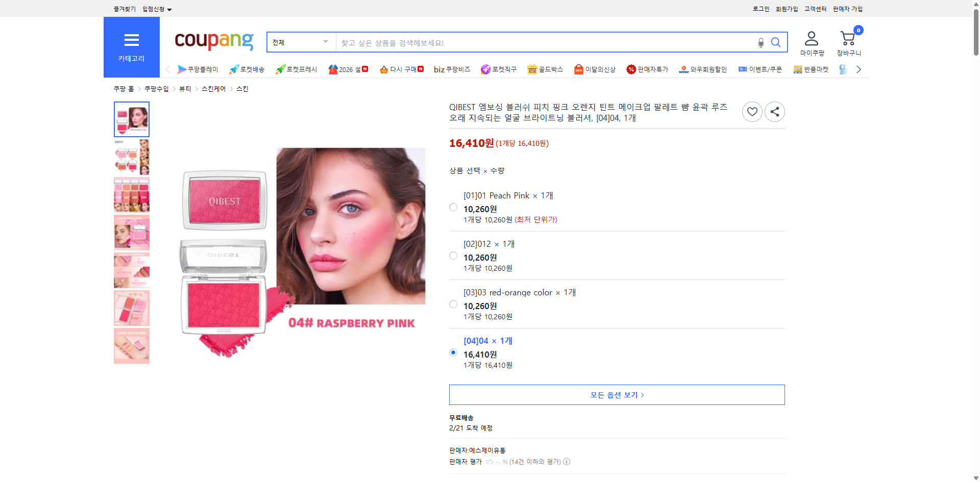
Task: Expand the 입점신청 dropdown menu
Action: (157, 9)
